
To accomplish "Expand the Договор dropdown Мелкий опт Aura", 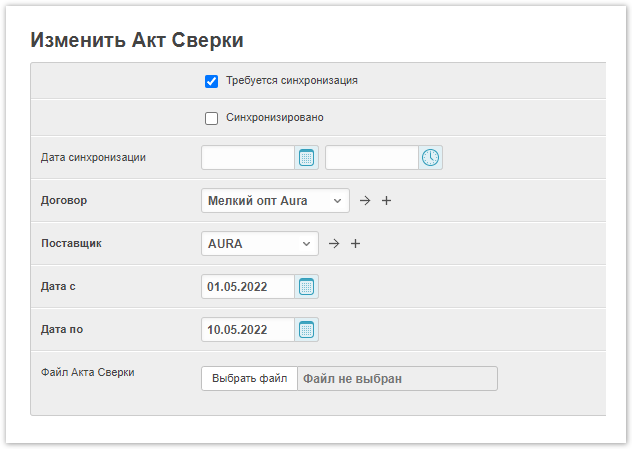I will pyautogui.click(x=275, y=201).
